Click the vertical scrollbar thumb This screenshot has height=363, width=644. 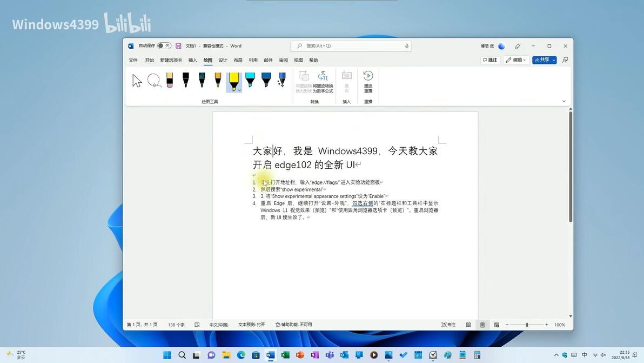tap(571, 167)
